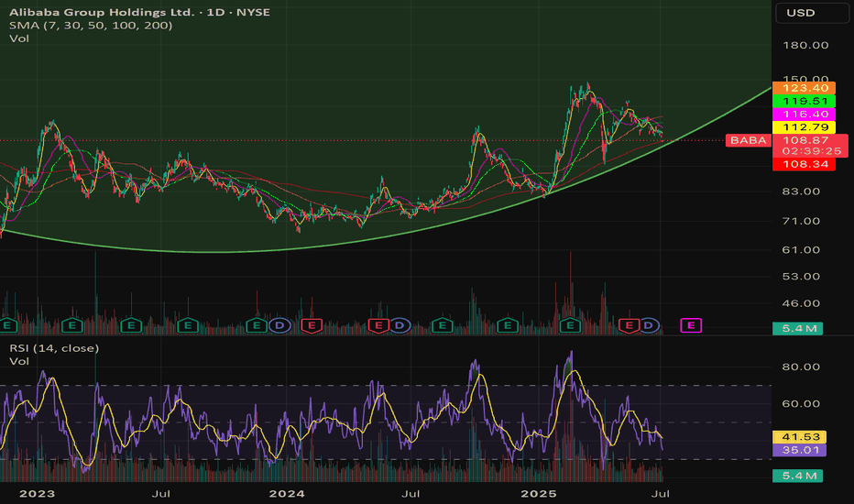Open green E marker just after 2025 label

pos(570,326)
